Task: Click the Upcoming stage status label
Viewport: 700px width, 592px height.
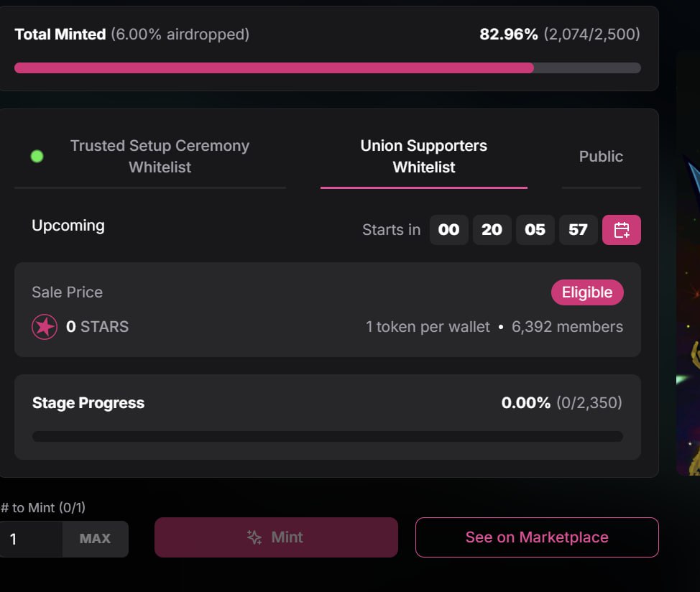Action: [x=68, y=226]
